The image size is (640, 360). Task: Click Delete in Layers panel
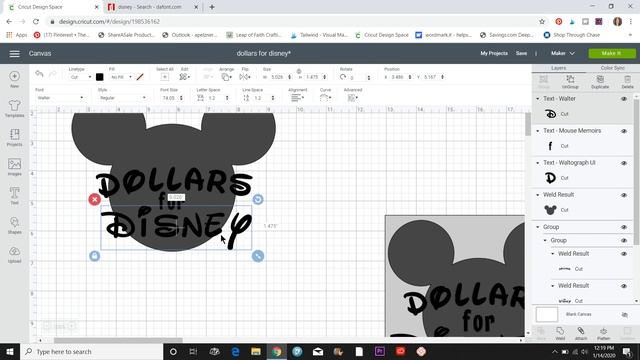coord(627,82)
